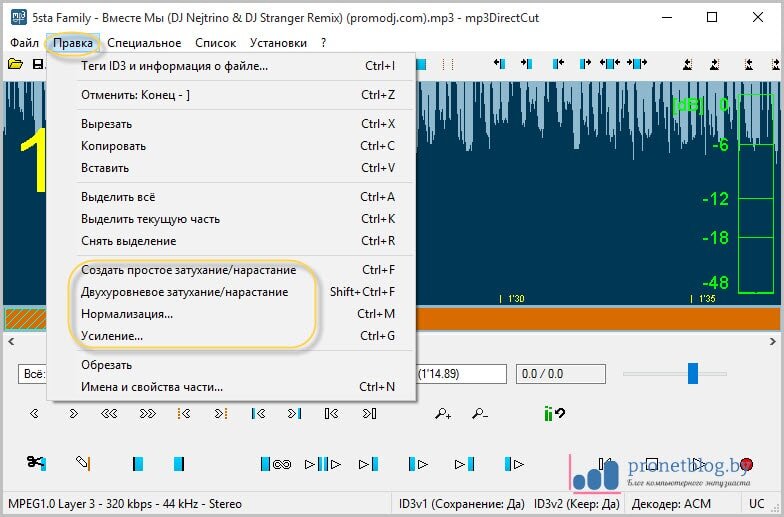The image size is (784, 517).
Task: Cut selection with the scissors icon
Action: (36, 463)
